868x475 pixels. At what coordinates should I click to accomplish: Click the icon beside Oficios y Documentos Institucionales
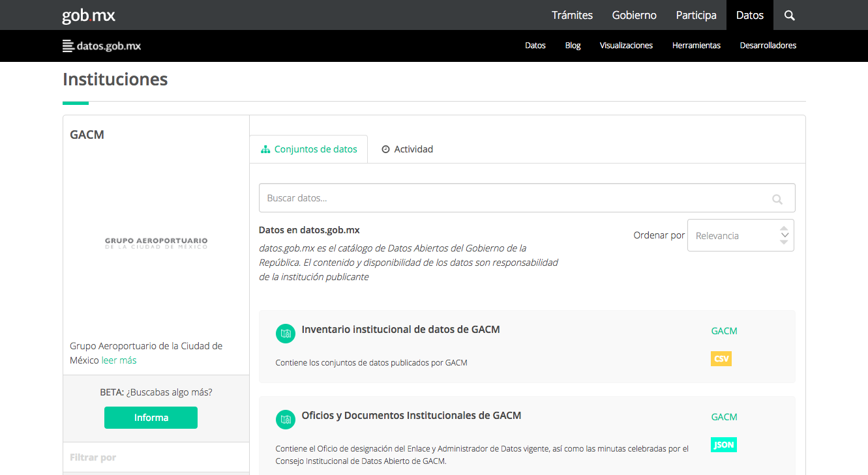coord(285,420)
